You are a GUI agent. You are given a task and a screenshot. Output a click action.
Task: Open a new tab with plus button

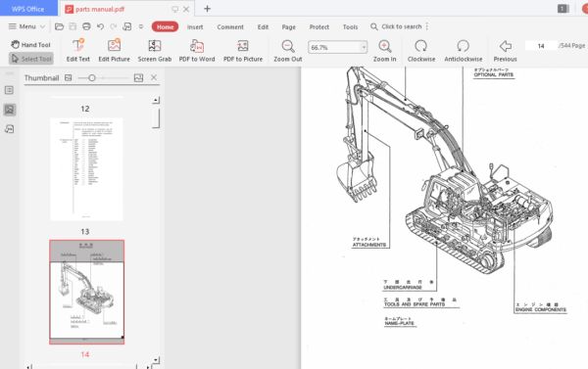click(x=207, y=9)
